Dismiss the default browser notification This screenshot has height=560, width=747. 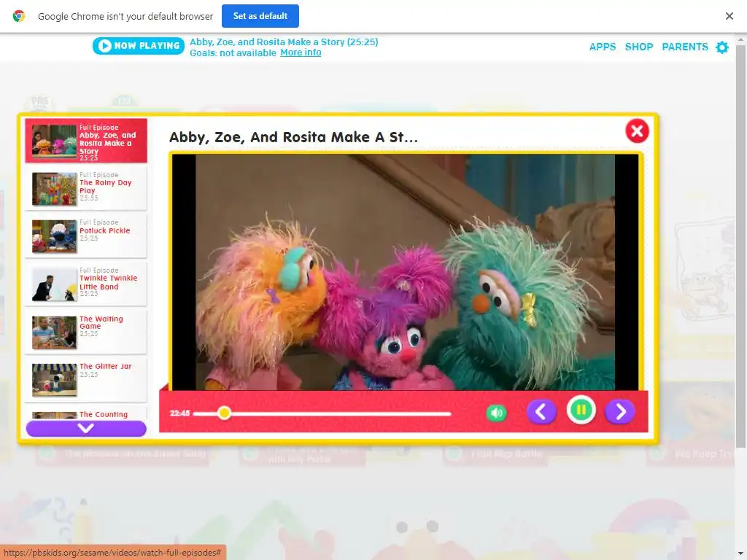point(729,16)
